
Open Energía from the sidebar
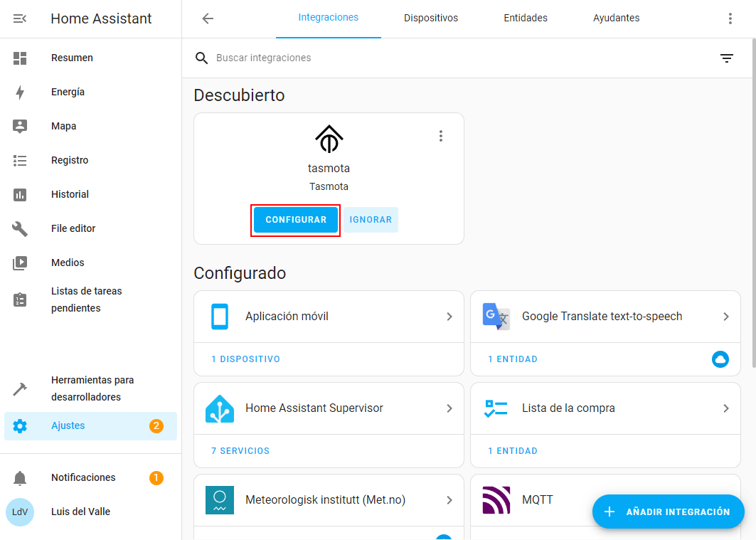coord(68,92)
